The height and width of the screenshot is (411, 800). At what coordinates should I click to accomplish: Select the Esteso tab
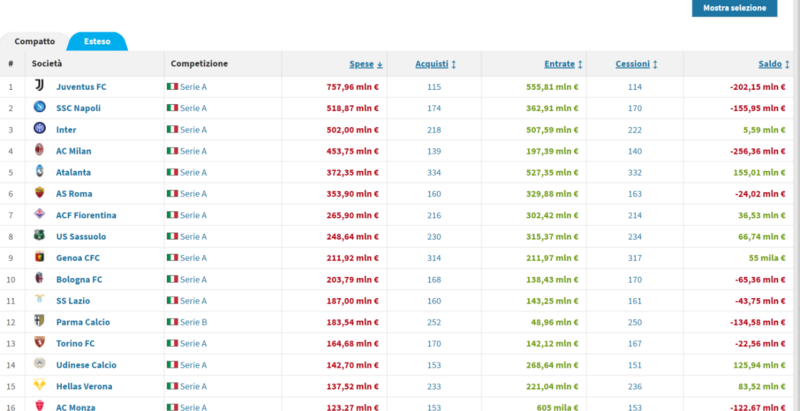coord(96,41)
